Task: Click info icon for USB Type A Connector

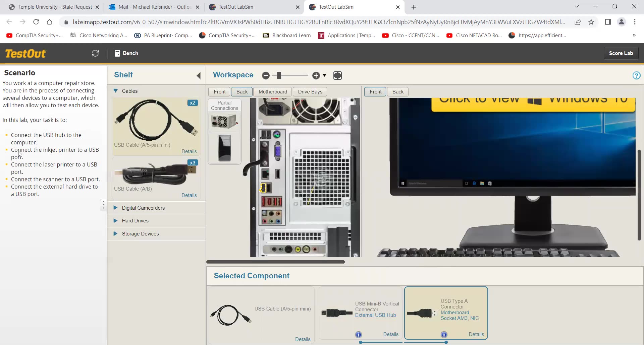Action: [x=444, y=334]
